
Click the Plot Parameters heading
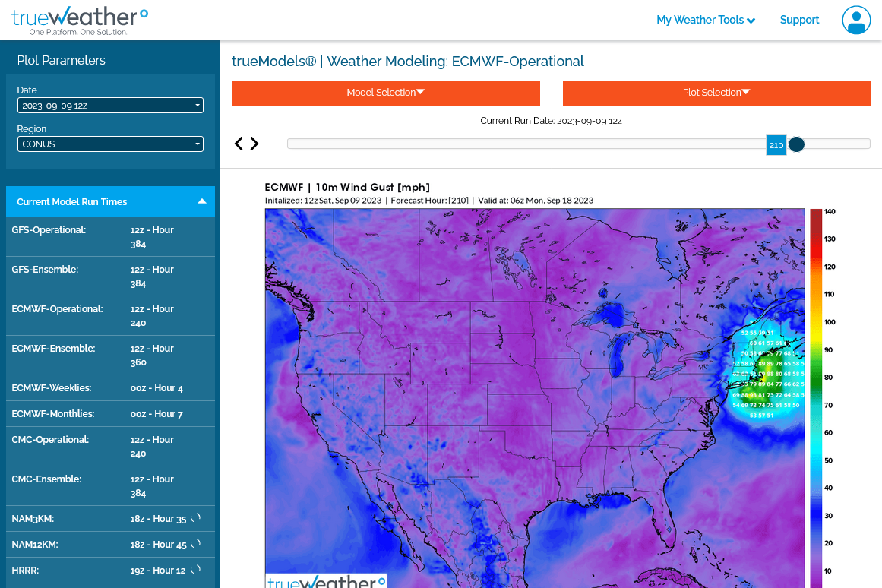pyautogui.click(x=62, y=60)
